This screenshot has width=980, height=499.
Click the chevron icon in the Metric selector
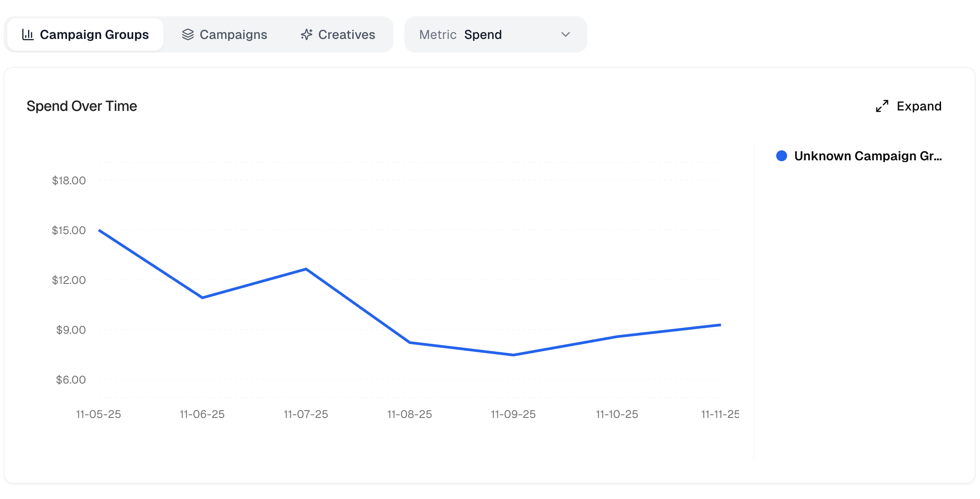tap(564, 34)
